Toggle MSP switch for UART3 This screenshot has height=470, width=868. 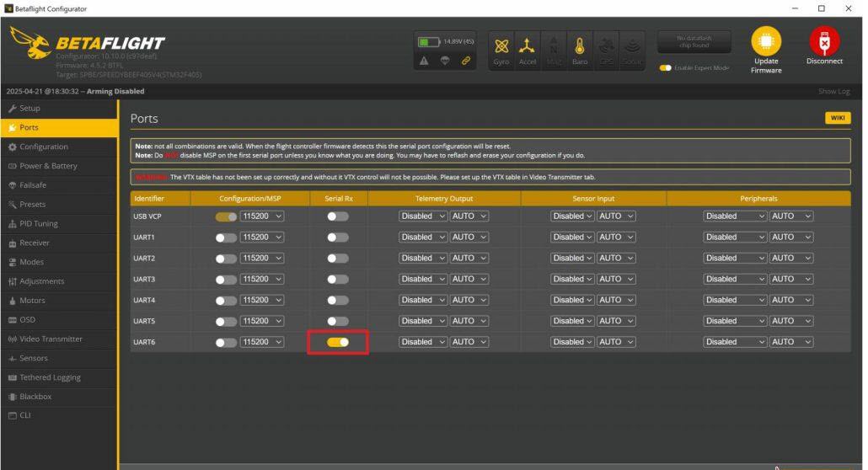[226, 280]
